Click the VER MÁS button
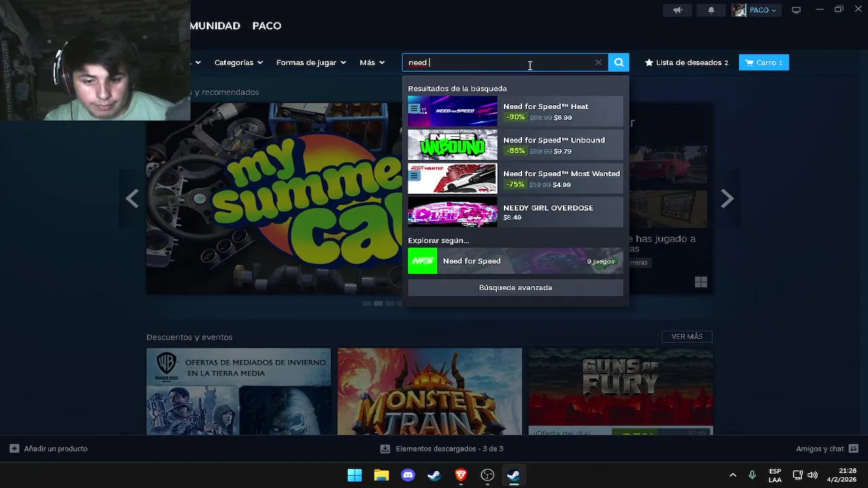The width and height of the screenshot is (868, 488). click(x=687, y=337)
